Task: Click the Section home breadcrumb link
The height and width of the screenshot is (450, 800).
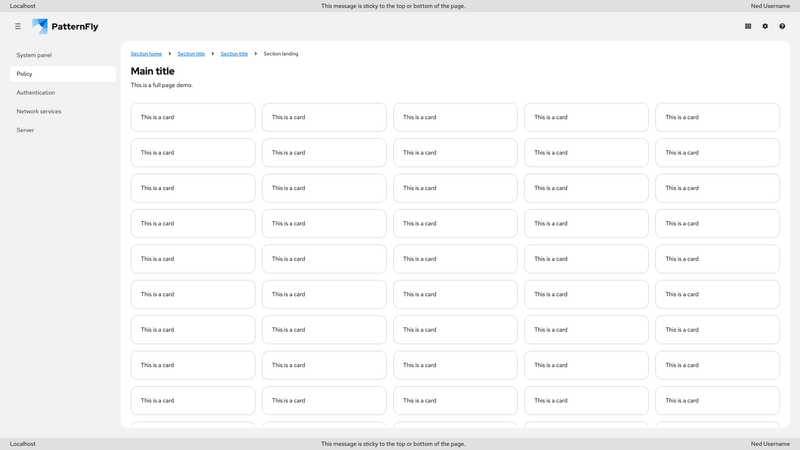Action: (x=146, y=54)
